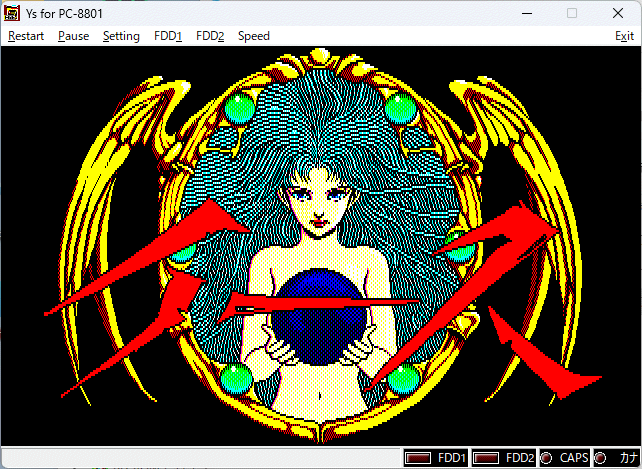Minimize the Ys for PC-8801 window
Screen dimensions: 642x469
(x=527, y=13)
